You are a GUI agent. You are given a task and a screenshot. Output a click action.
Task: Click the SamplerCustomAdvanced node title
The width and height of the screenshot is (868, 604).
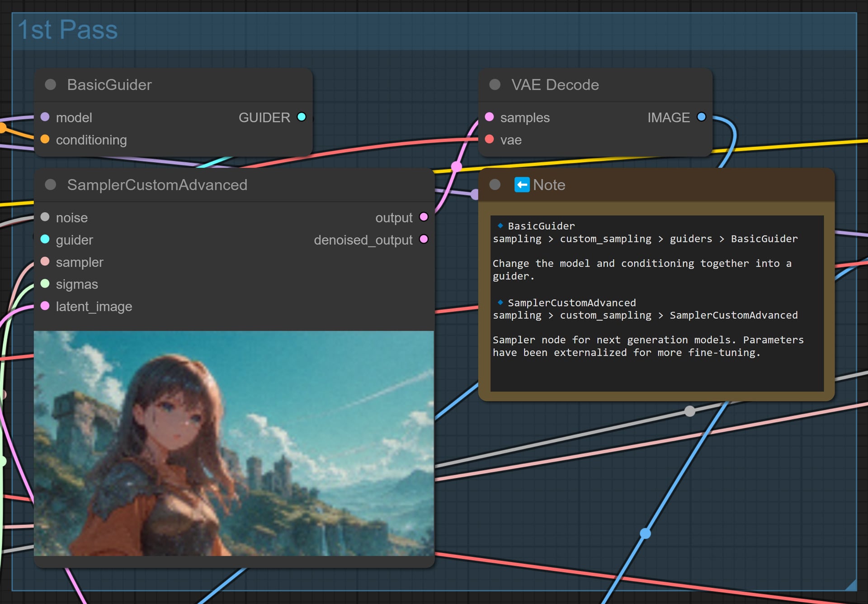(157, 185)
